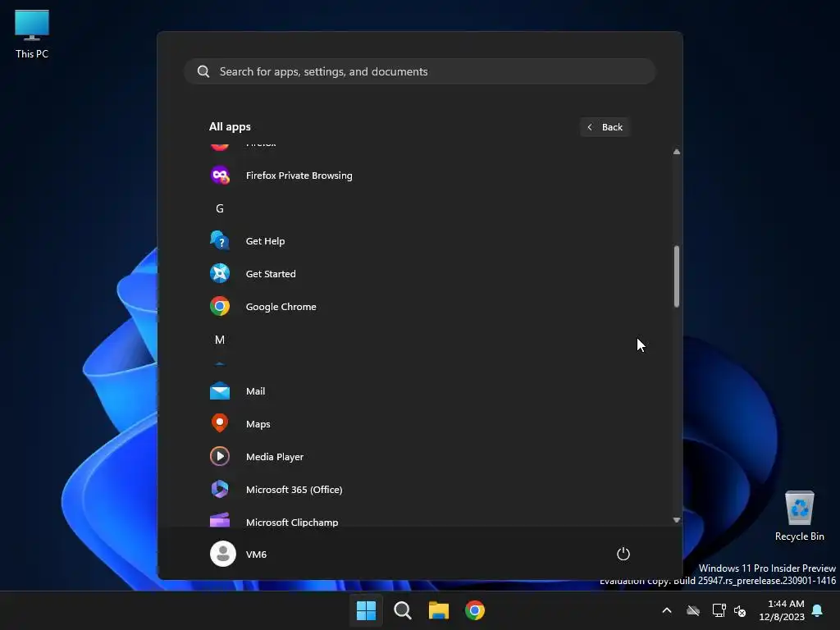
Task: Click the app list scrollbar thumb
Action: [x=677, y=276]
